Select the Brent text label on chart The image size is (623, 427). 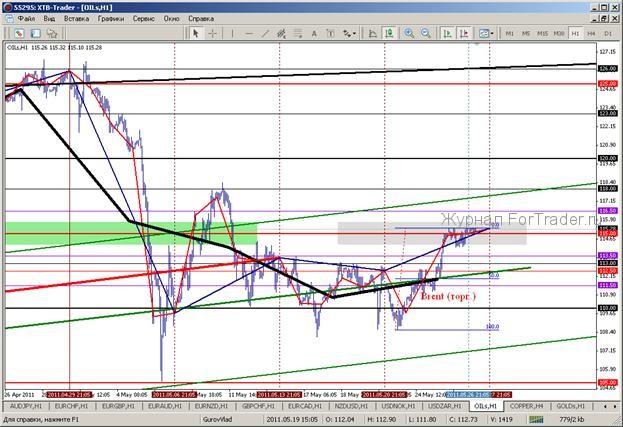click(x=447, y=296)
